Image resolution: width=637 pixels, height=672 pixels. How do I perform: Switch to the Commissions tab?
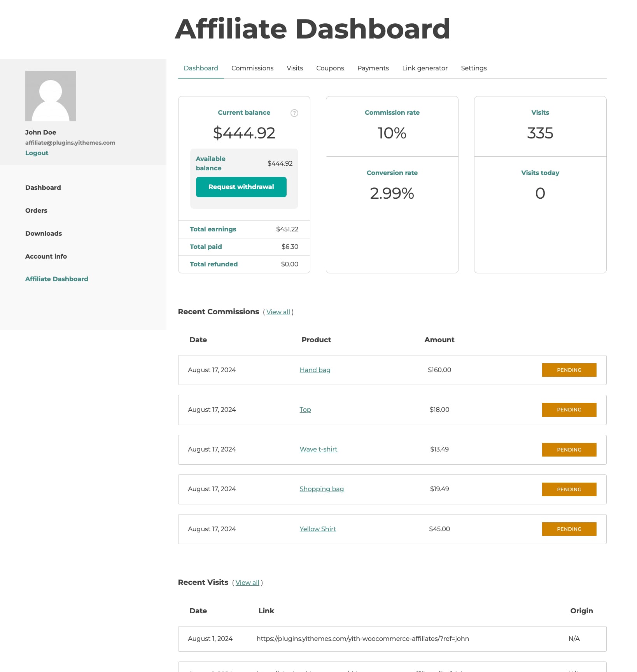coord(252,68)
